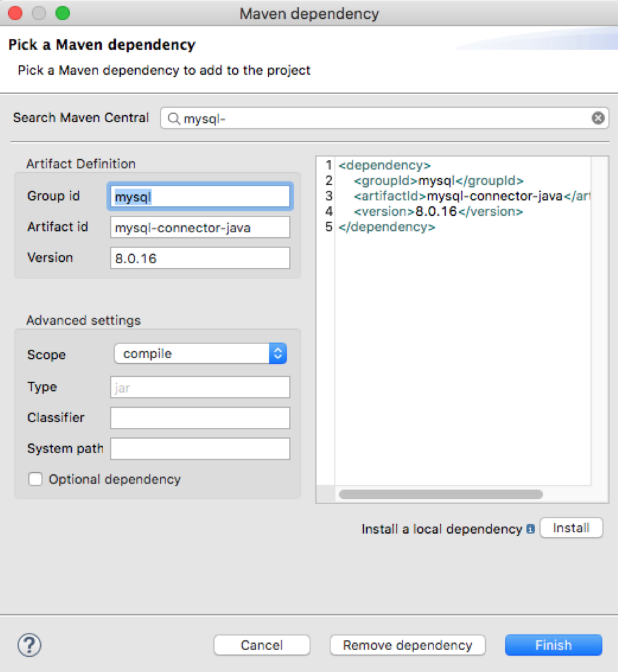Click the Version field showing 8.0.16
618x672 pixels.
200,258
